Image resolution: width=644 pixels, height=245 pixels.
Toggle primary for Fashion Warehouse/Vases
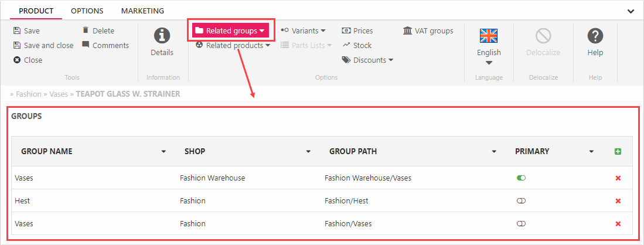pyautogui.click(x=521, y=178)
